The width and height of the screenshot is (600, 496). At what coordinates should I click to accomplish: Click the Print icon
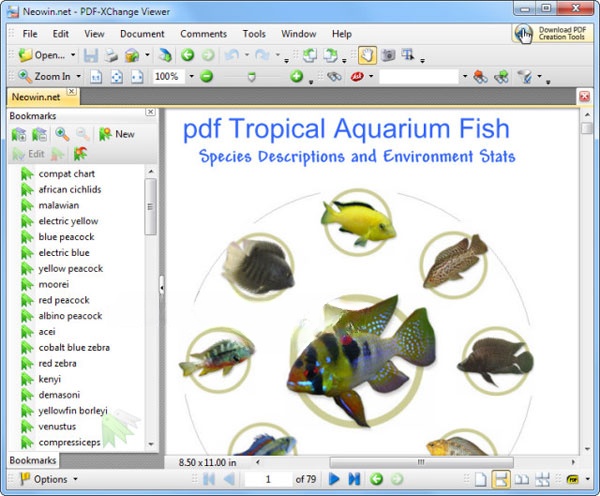111,55
